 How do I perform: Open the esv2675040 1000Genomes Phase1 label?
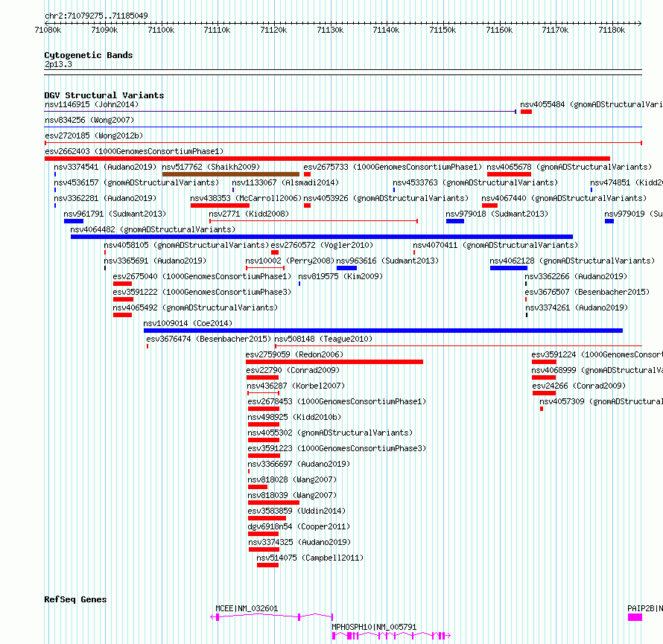[202, 276]
